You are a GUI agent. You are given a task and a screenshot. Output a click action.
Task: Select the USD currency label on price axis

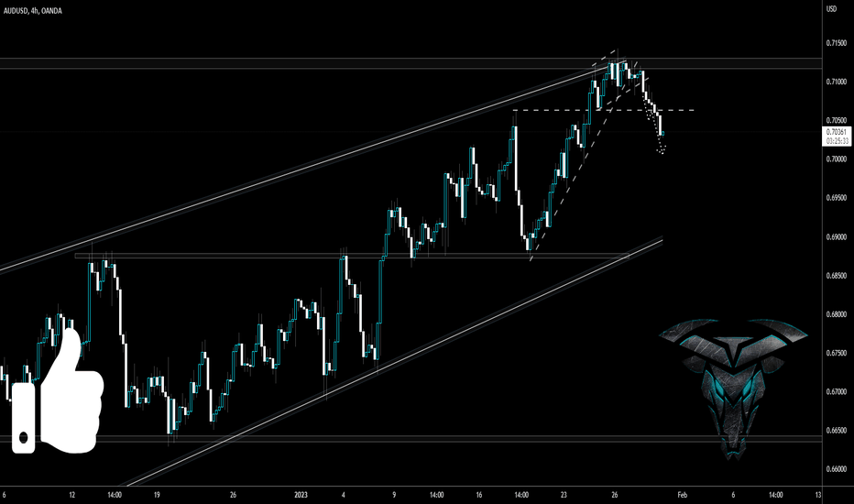click(831, 9)
